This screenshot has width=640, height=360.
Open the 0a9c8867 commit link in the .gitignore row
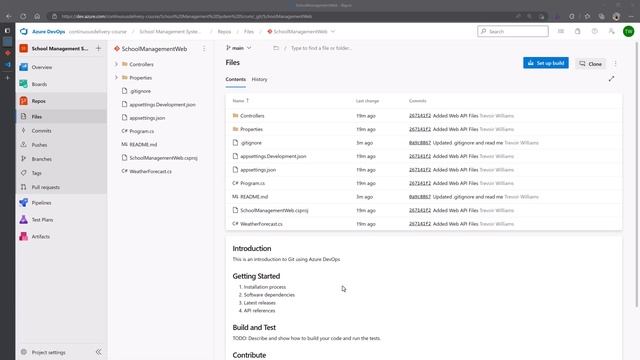click(420, 143)
